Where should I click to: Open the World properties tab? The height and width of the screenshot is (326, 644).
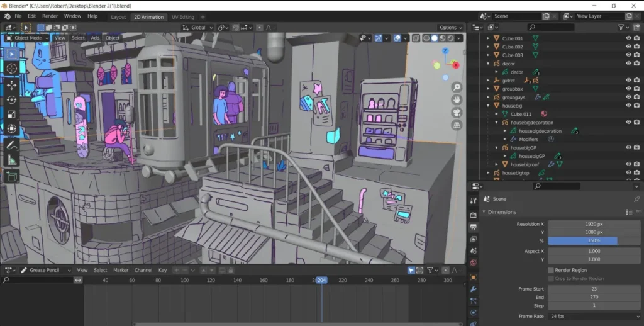474,262
